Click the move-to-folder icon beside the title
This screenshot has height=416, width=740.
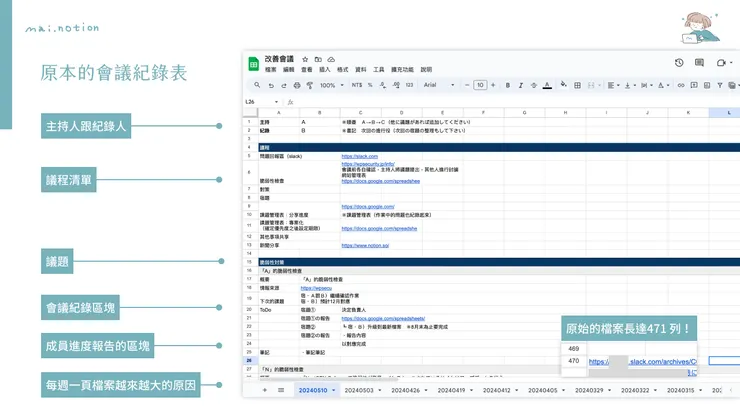coord(318,59)
